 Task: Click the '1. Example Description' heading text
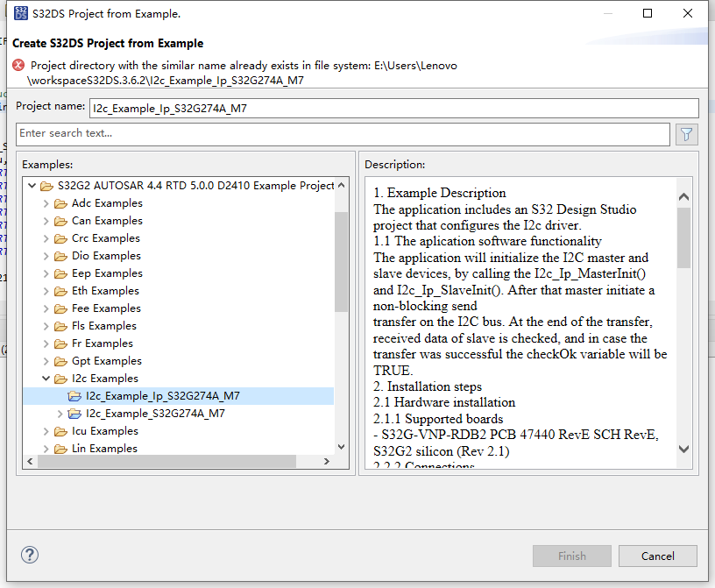[440, 193]
